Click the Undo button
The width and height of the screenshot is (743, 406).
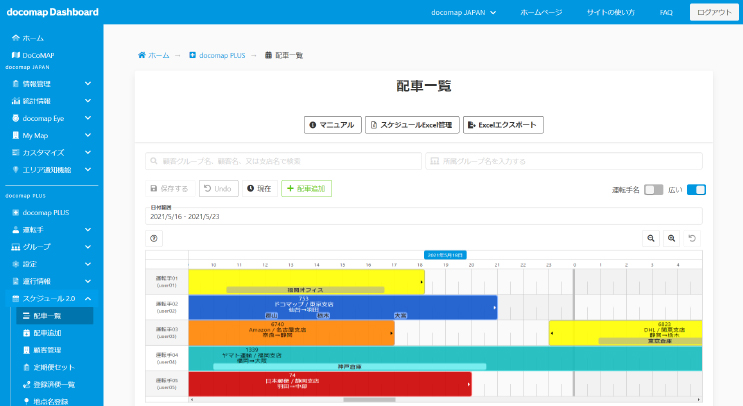[219, 188]
